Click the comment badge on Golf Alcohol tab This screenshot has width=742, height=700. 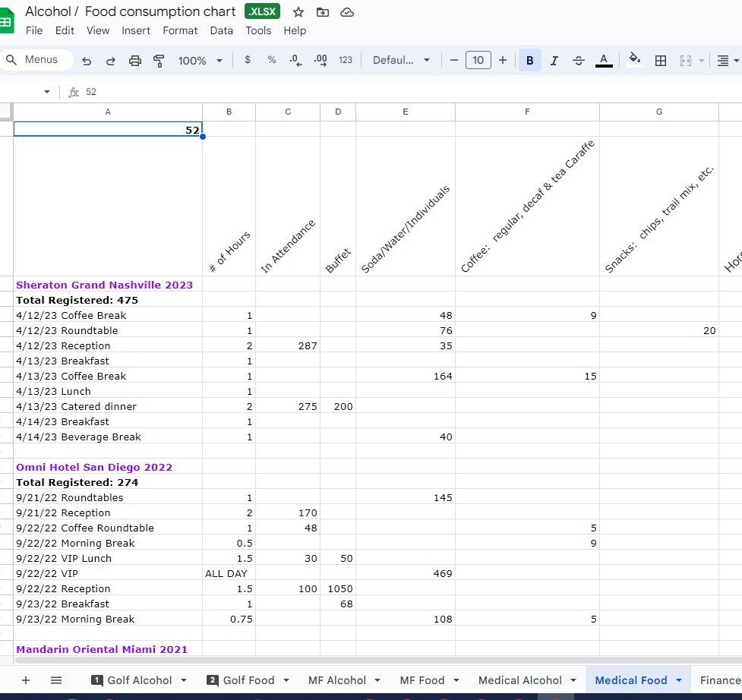[x=97, y=680]
